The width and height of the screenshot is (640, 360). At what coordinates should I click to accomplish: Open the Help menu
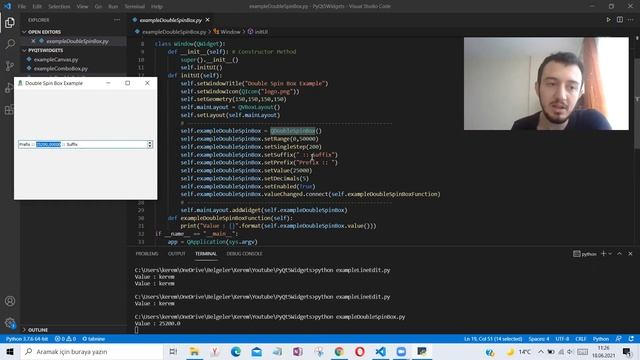point(157,7)
